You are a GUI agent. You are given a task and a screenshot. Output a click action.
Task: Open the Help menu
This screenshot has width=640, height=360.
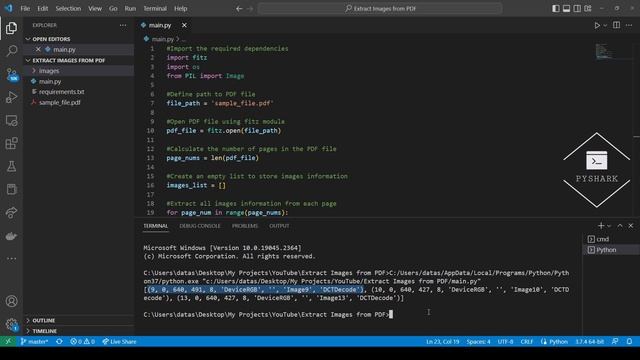[x=180, y=9]
